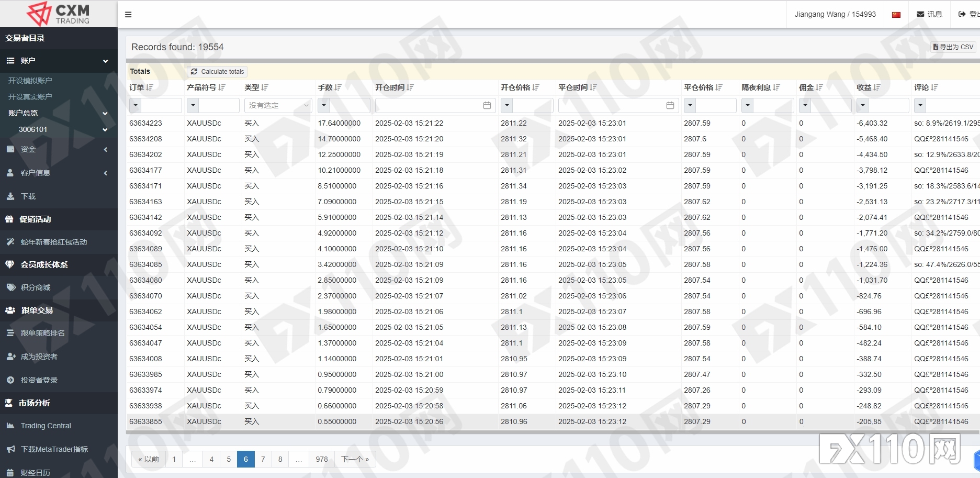This screenshot has height=478, width=980.
Task: Click the 促销活动 gift icon
Action: pyautogui.click(x=9, y=219)
